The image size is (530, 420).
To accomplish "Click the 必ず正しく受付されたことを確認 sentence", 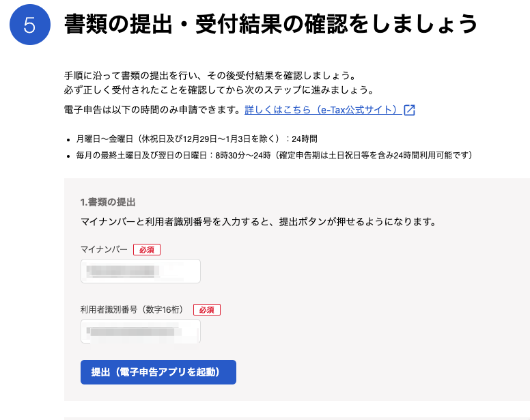I will click(219, 90).
